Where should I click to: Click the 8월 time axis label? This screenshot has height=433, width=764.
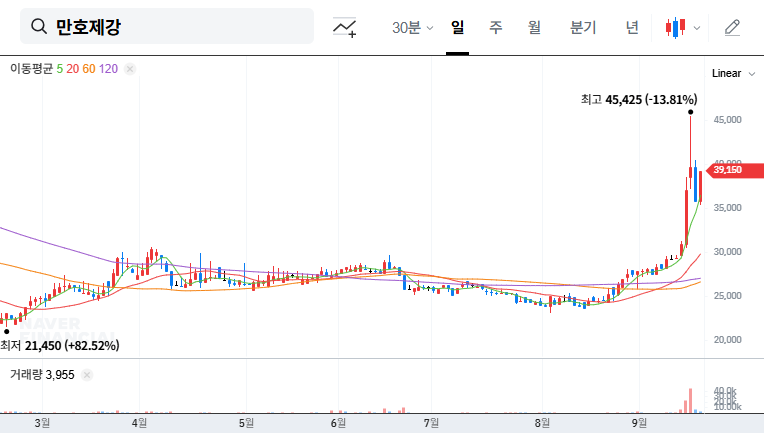click(x=542, y=423)
